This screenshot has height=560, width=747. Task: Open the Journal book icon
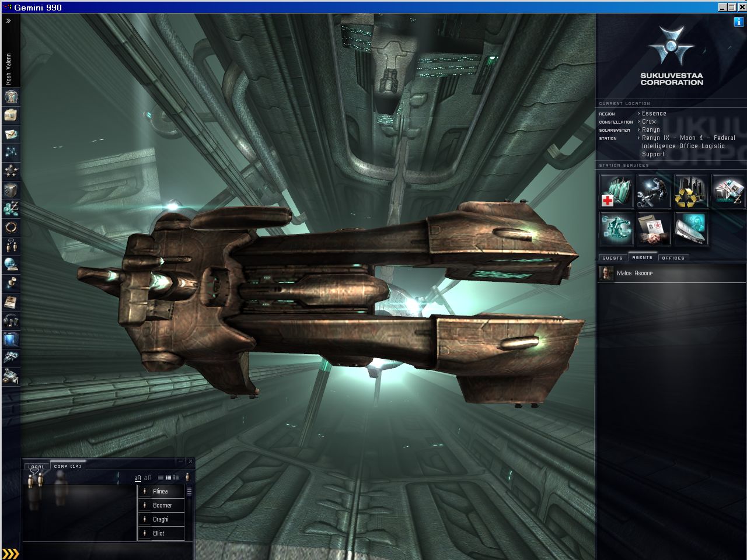click(11, 302)
